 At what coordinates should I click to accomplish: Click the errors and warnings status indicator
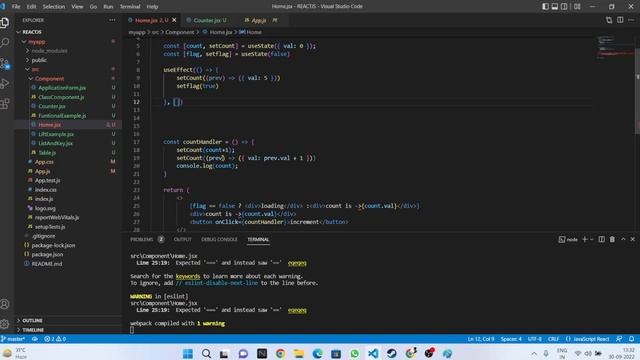point(55,339)
